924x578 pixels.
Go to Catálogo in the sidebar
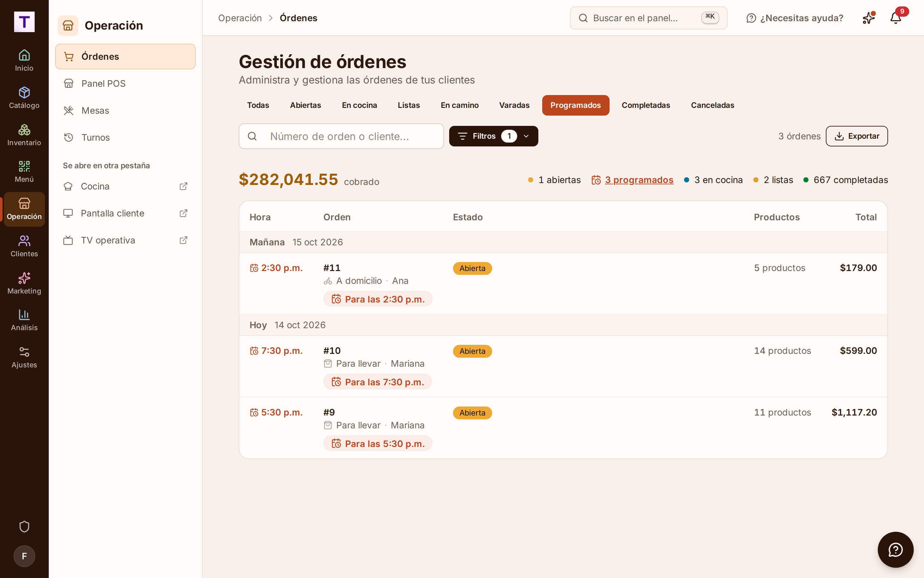[x=24, y=98]
